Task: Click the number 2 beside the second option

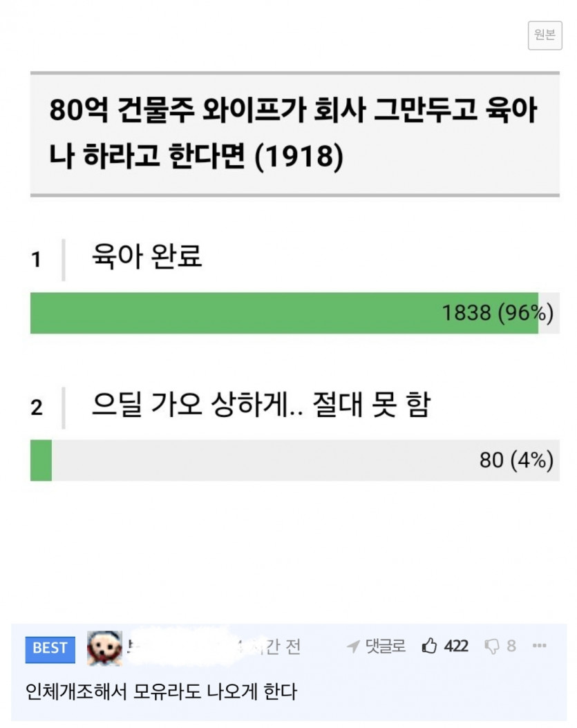Action: coord(37,408)
